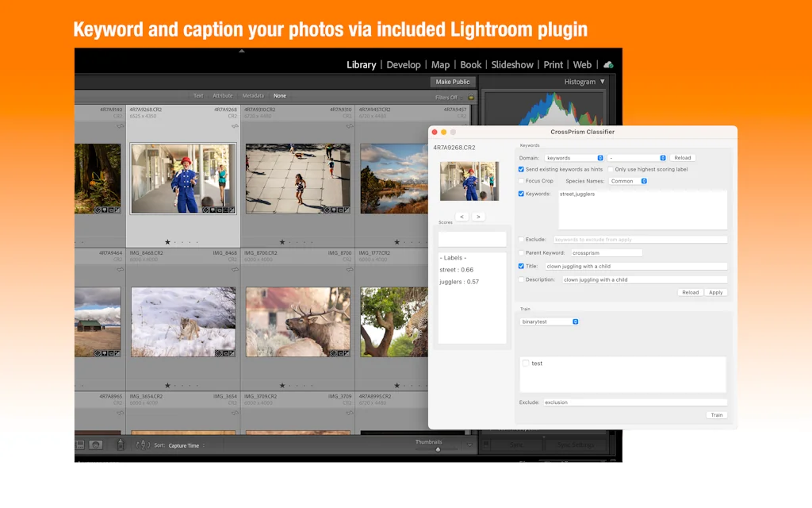This screenshot has width=812, height=508.
Task: Select the Metadata filter tab
Action: [x=253, y=95]
